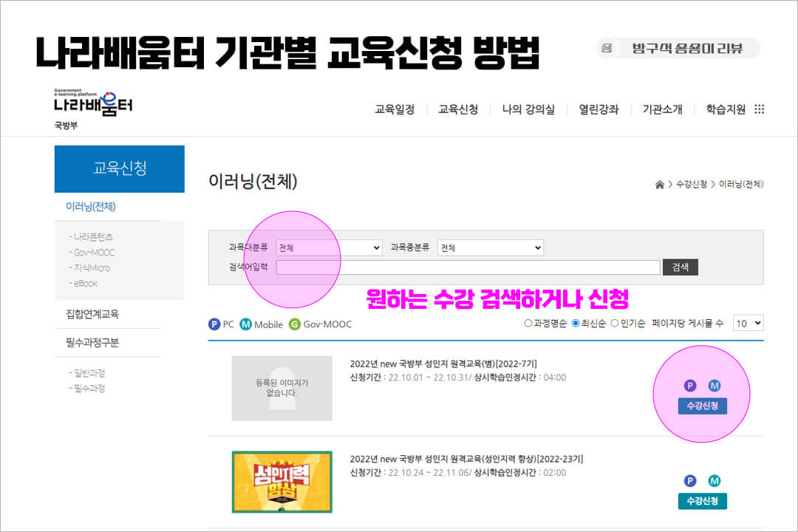Click the P icon for the 2022-23기 course
This screenshot has height=532, width=798.
[x=690, y=480]
